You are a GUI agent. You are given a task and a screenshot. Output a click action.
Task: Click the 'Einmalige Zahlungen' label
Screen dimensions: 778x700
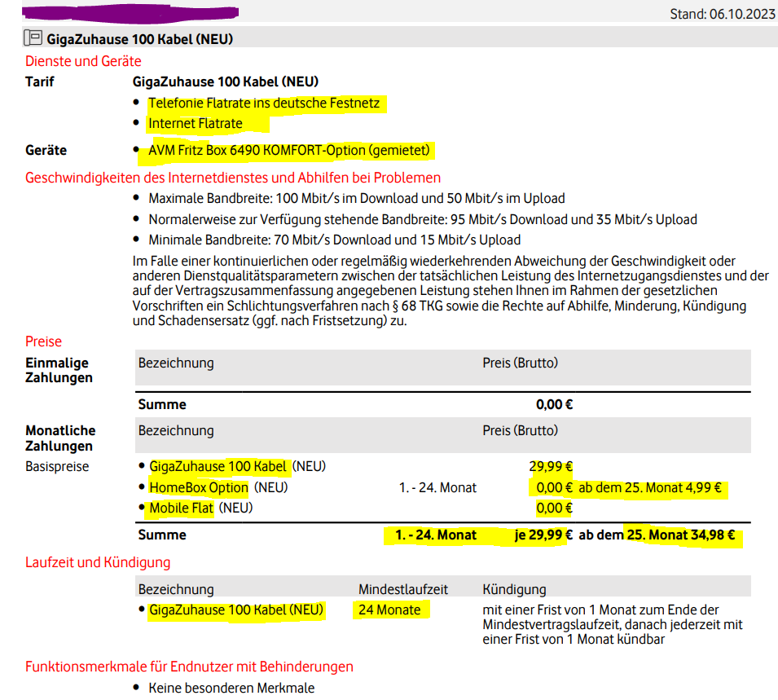coord(59,370)
